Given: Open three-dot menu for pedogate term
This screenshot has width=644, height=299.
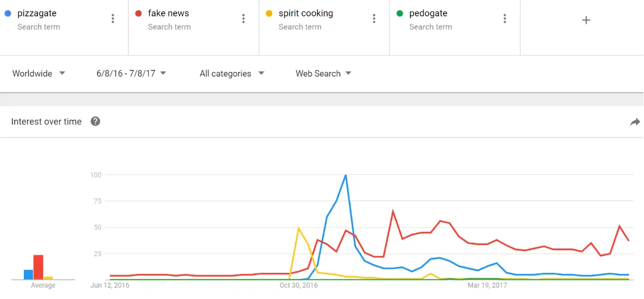Looking at the screenshot, I should (505, 19).
